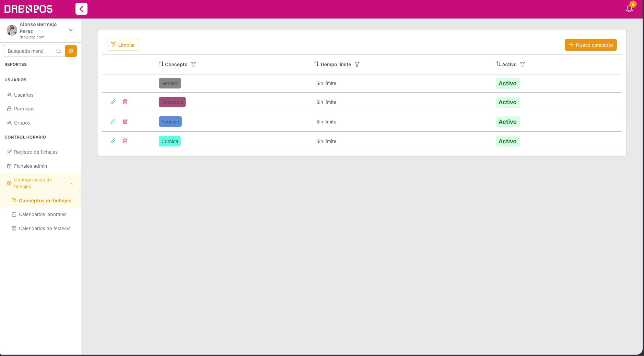This screenshot has width=644, height=356.
Task: Click the REPORTES section heading
Action: [x=15, y=64]
